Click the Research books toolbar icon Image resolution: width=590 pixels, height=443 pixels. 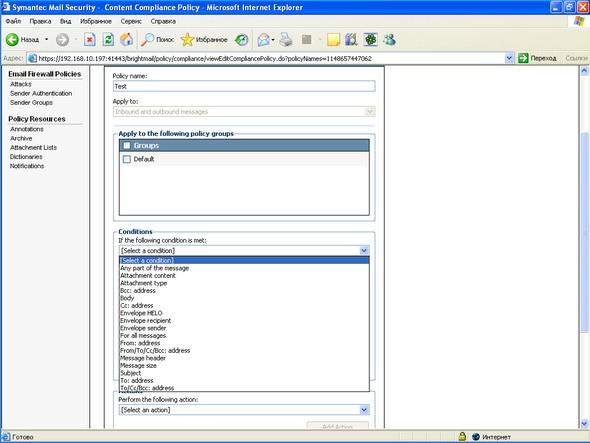point(351,40)
